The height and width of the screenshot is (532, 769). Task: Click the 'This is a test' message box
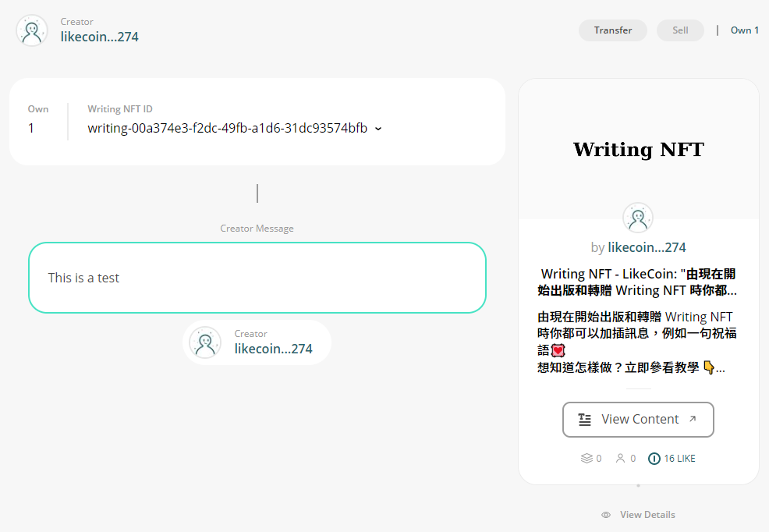(257, 278)
